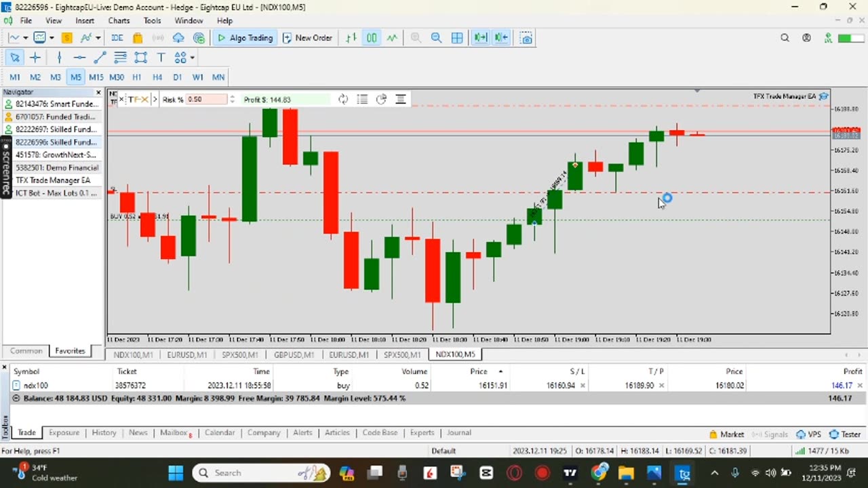Select the M30 timeframe
The height and width of the screenshot is (488, 868).
pos(117,77)
